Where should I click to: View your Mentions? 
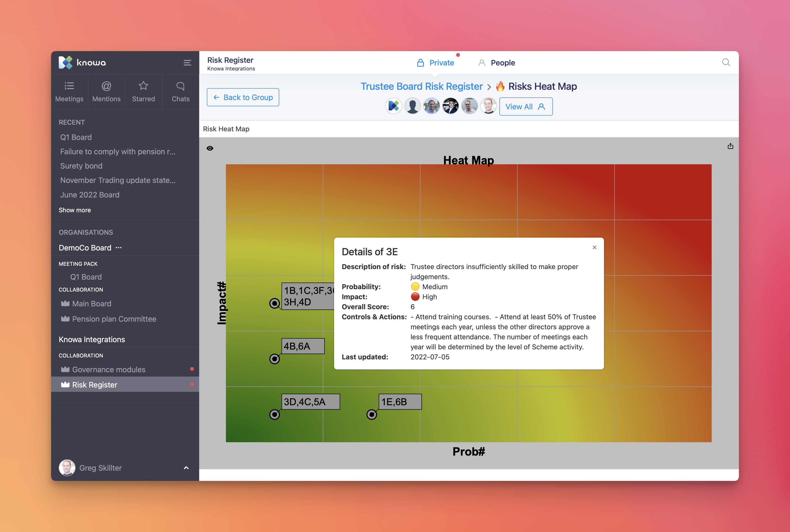coord(106,91)
